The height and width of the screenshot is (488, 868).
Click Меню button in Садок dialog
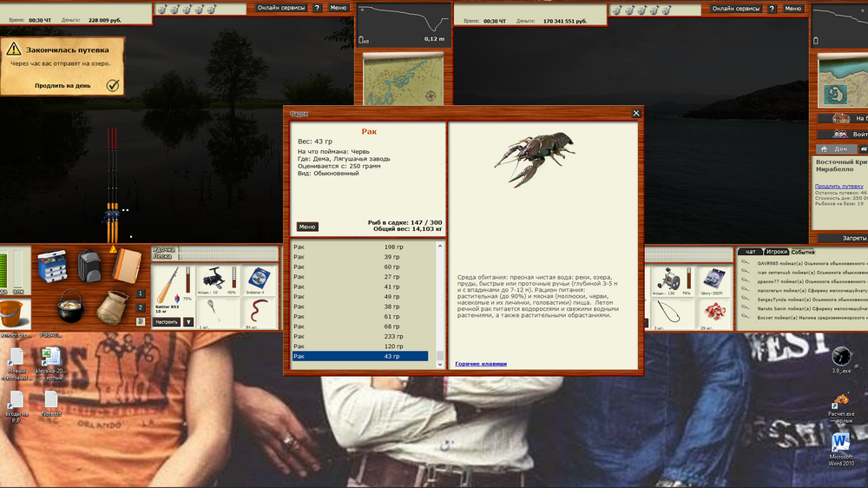pos(307,227)
